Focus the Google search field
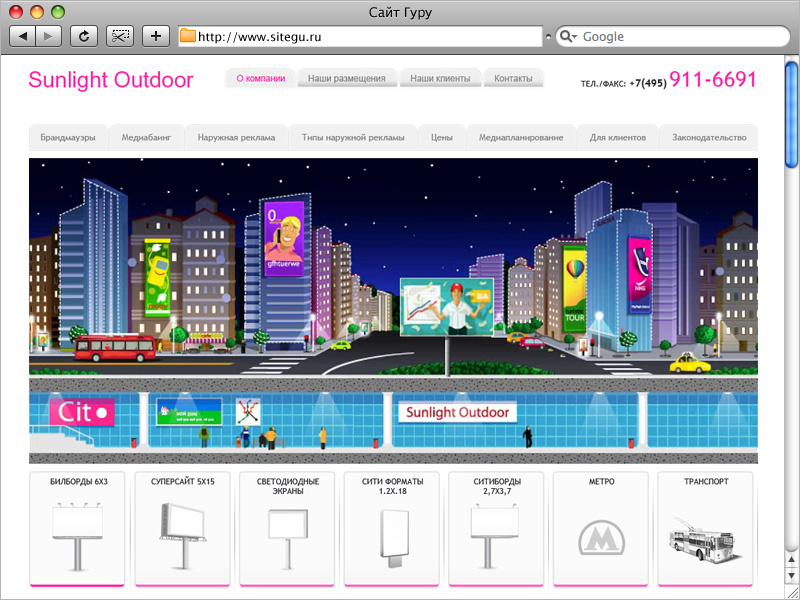This screenshot has width=800, height=600. (x=672, y=37)
